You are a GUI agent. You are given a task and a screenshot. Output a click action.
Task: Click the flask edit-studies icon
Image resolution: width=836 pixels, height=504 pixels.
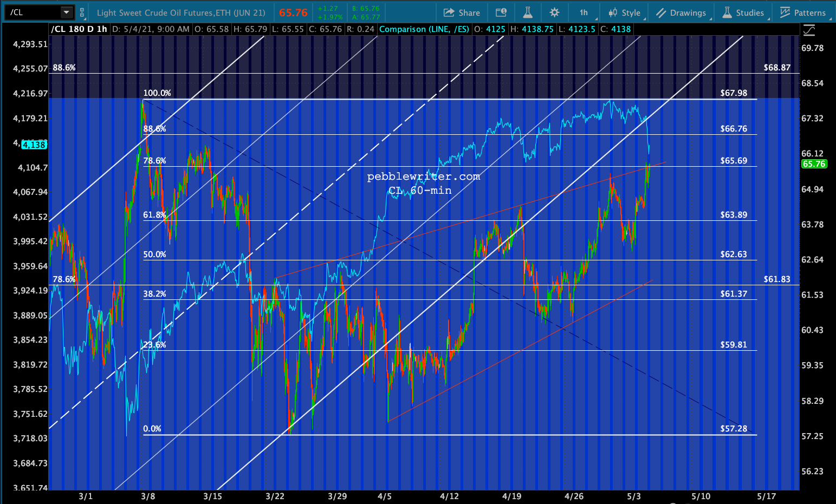(527, 12)
